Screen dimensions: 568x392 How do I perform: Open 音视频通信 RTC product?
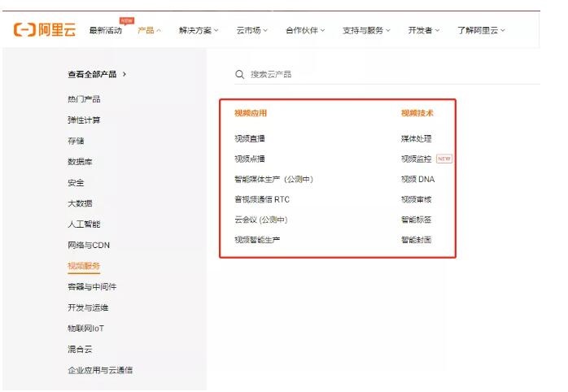point(262,199)
